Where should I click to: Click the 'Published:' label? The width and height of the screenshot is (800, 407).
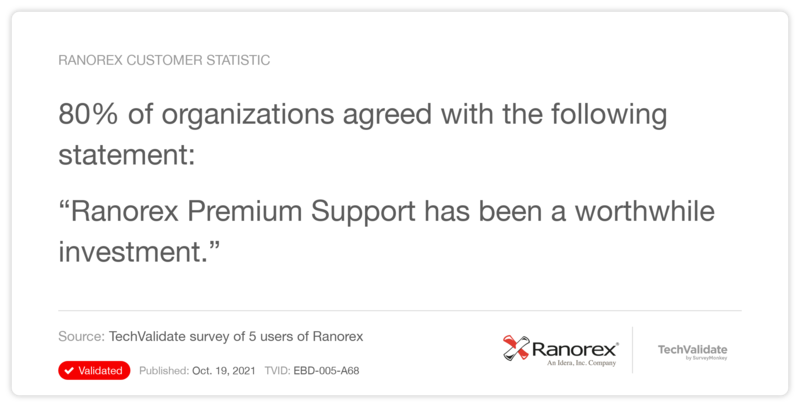tap(164, 371)
